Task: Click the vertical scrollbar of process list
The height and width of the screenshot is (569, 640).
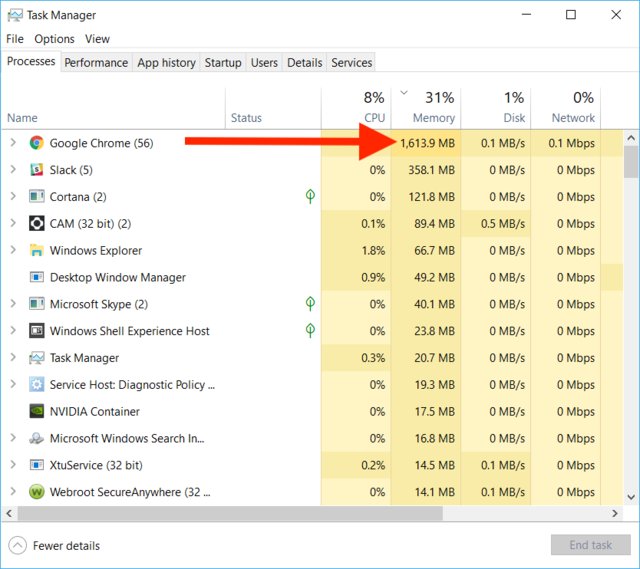Action: point(631,300)
